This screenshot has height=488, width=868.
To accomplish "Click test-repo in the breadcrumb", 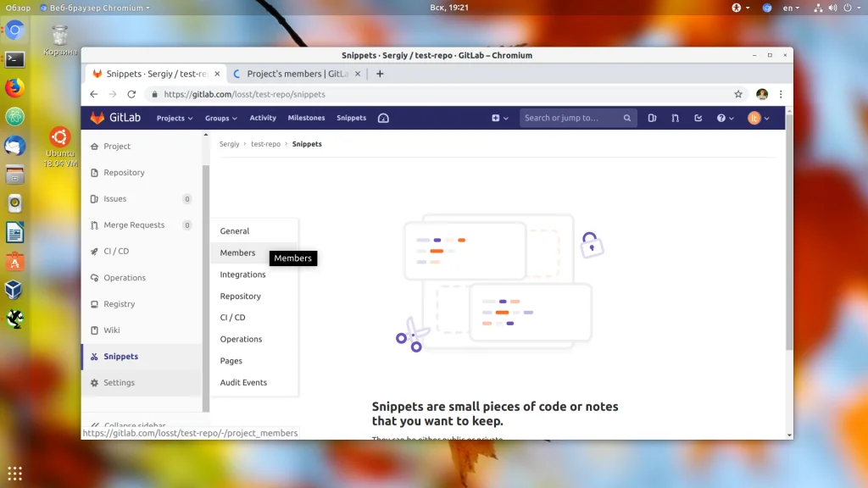I will pyautogui.click(x=265, y=144).
